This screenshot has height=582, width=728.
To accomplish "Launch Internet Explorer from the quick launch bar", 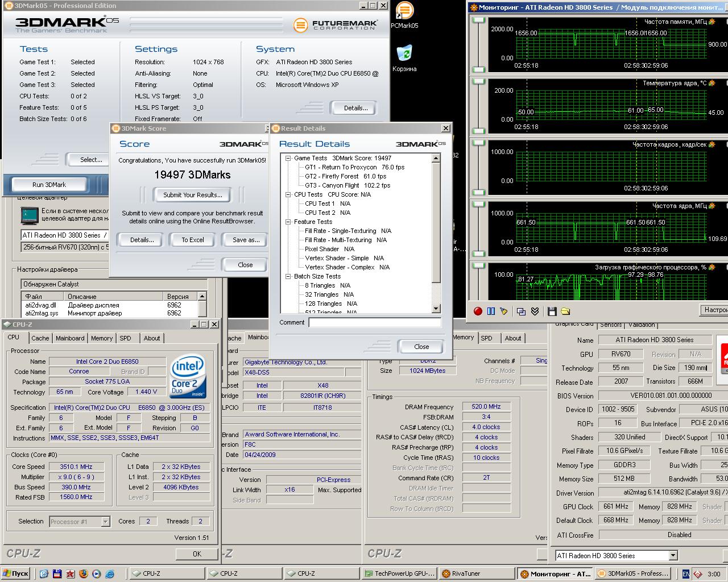I will coord(110,574).
